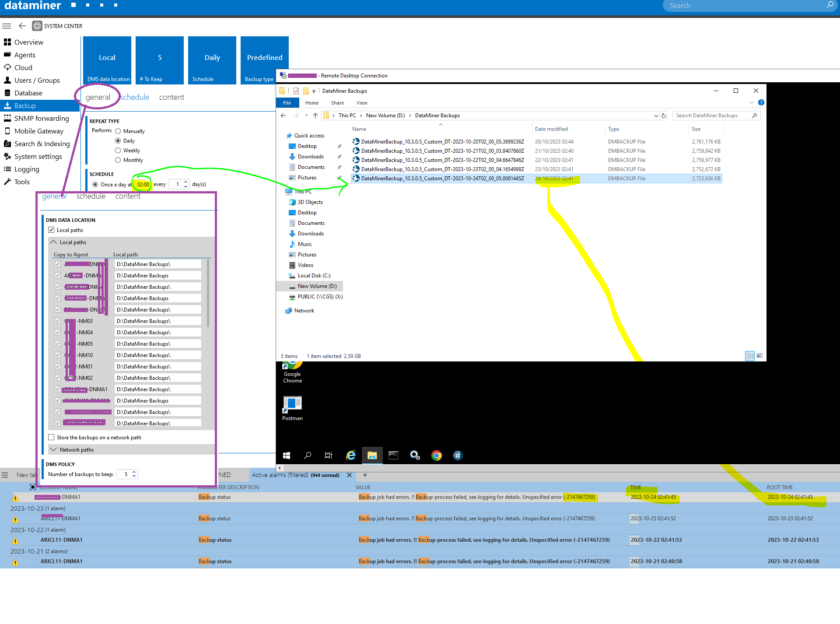Image resolution: width=840 pixels, height=624 pixels.
Task: Enable 'Store the backups on a network path'
Action: (x=51, y=438)
